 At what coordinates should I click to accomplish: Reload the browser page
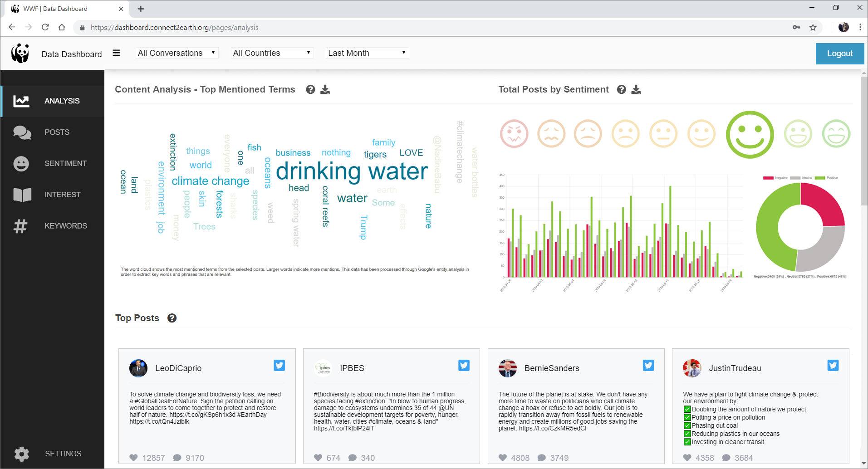45,27
